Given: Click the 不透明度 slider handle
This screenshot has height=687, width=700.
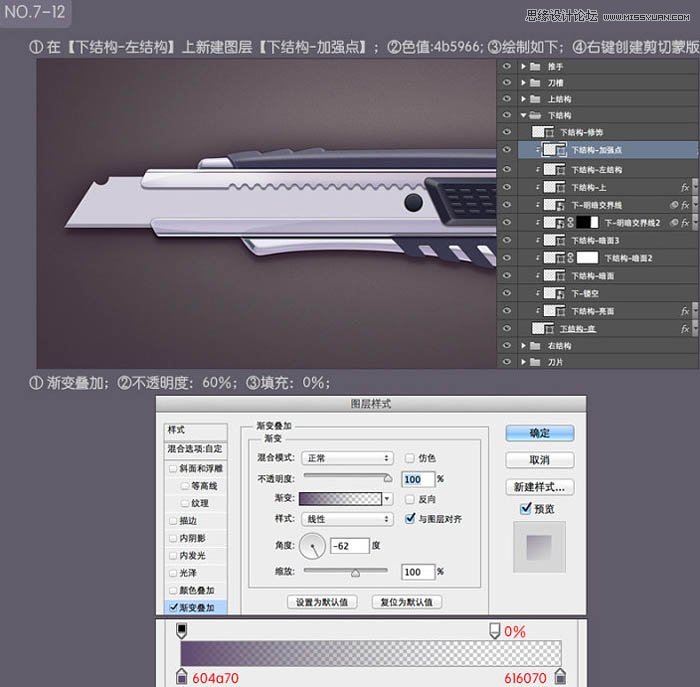Looking at the screenshot, I should 388,479.
